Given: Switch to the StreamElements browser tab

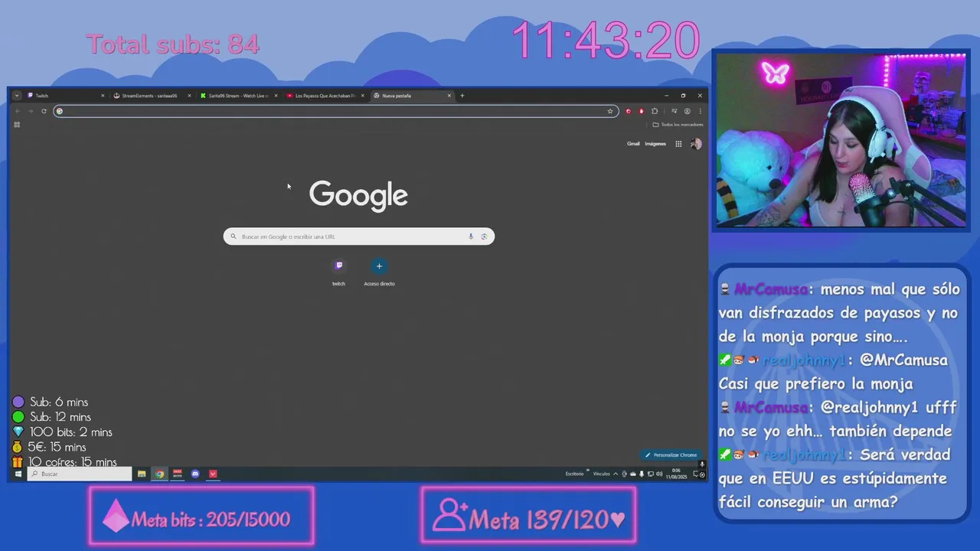Looking at the screenshot, I should pos(152,96).
